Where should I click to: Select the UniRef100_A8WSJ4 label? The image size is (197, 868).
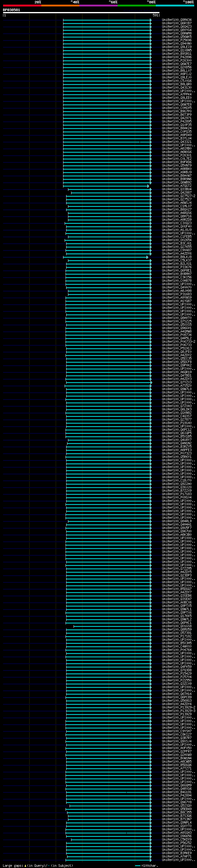point(177,203)
